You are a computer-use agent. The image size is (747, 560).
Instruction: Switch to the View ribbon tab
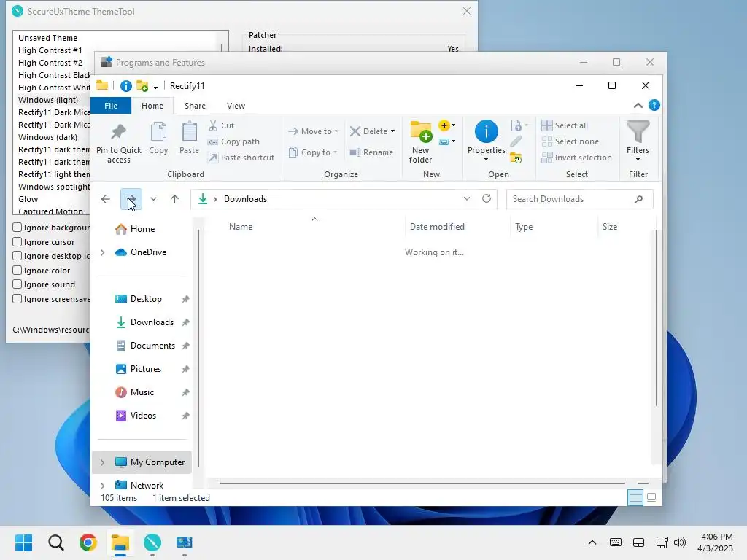236,106
